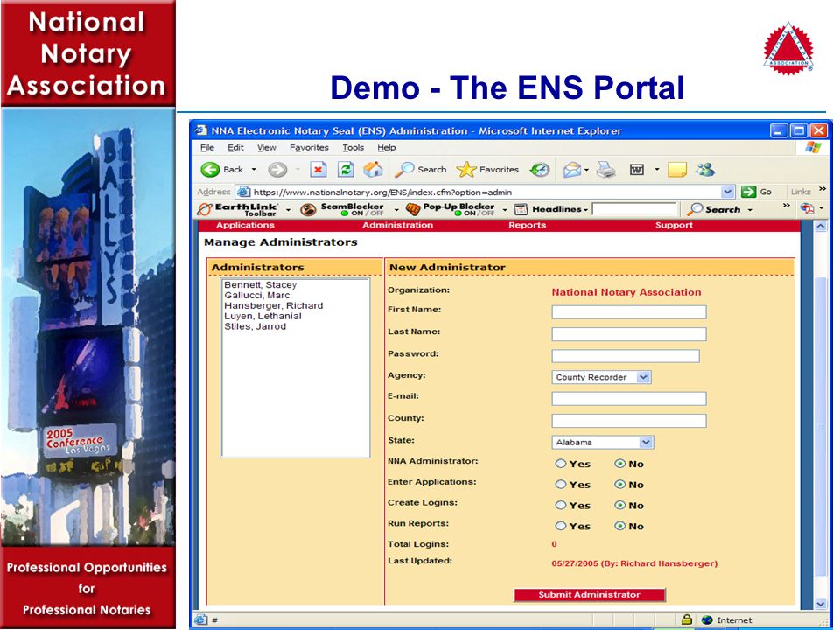Open the State Alabama dropdown
The height and width of the screenshot is (630, 840).
pos(603,442)
